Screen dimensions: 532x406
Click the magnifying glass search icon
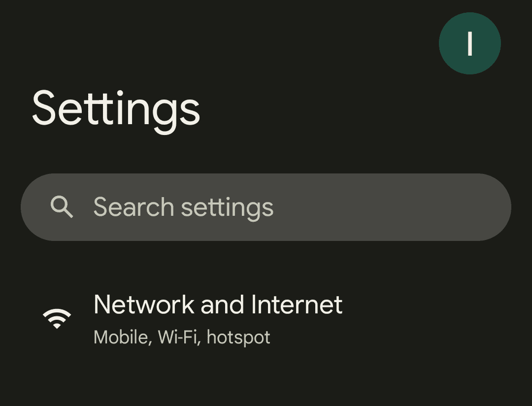pos(62,207)
